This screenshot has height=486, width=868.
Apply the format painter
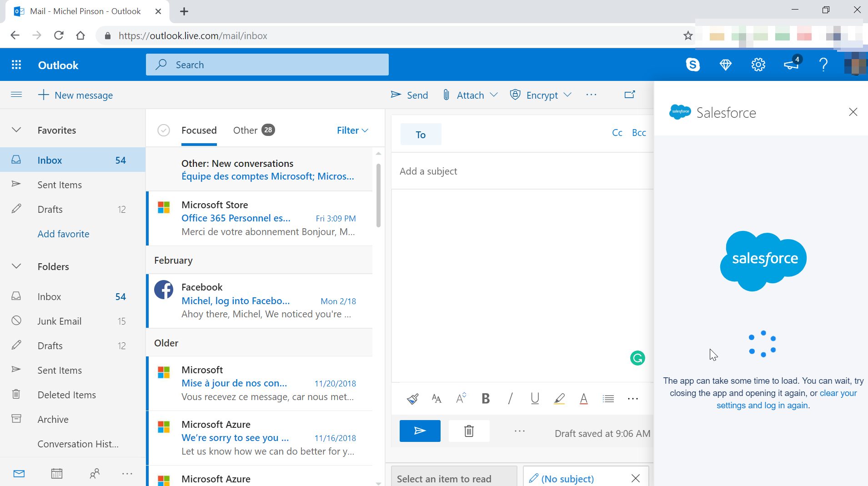[x=412, y=399]
